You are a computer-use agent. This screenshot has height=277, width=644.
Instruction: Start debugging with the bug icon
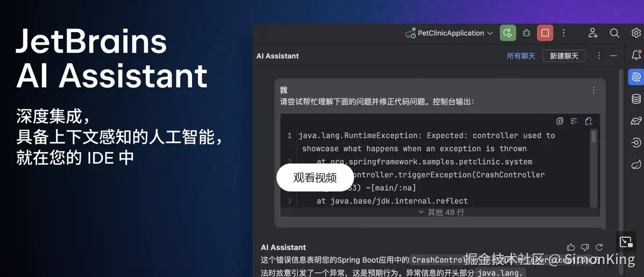point(527,33)
